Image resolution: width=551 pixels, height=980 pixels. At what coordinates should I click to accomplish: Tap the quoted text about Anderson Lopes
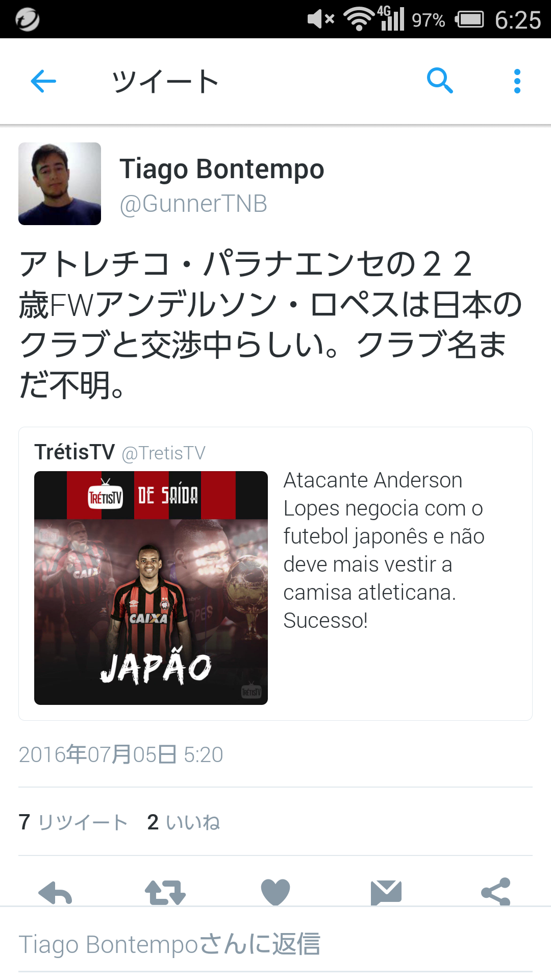[x=384, y=550]
